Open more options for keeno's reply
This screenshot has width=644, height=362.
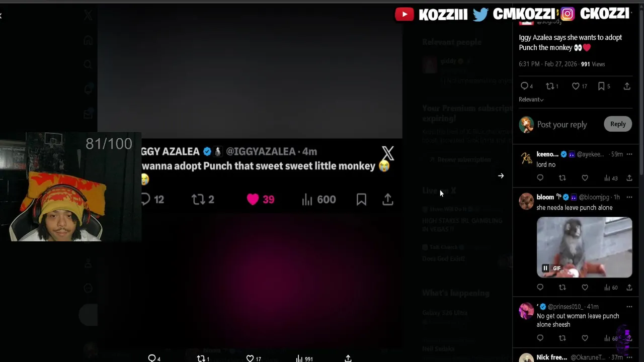[629, 154]
